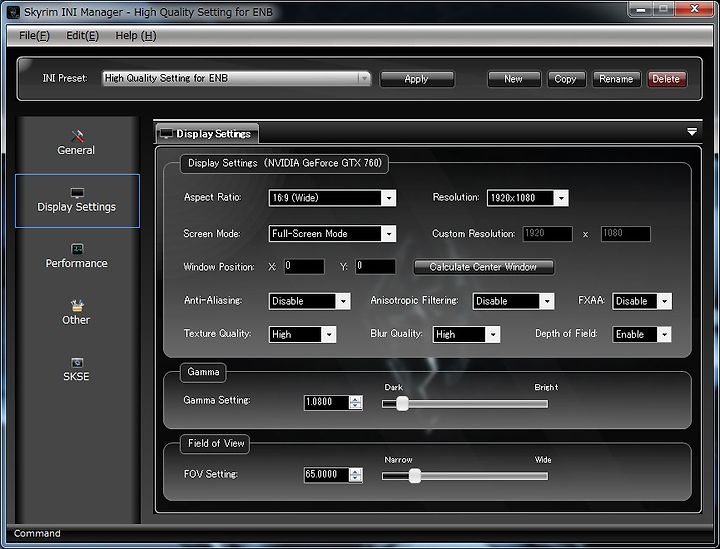Click the Gamma slider handle

pos(402,404)
